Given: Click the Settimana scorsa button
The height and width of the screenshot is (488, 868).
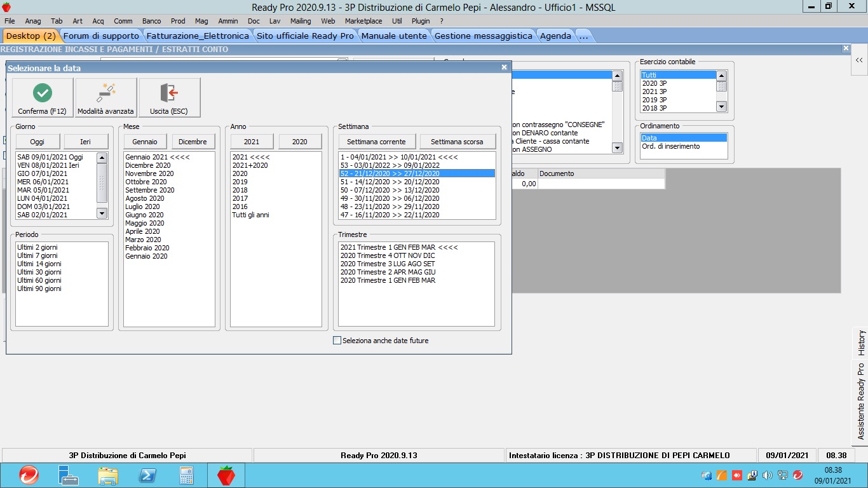Looking at the screenshot, I should point(456,142).
